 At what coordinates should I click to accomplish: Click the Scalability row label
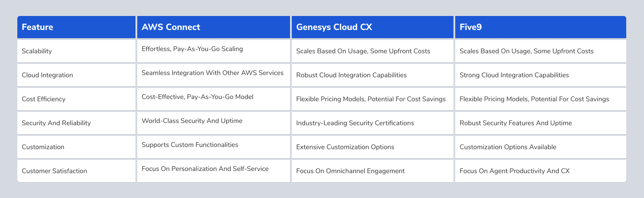tap(37, 51)
